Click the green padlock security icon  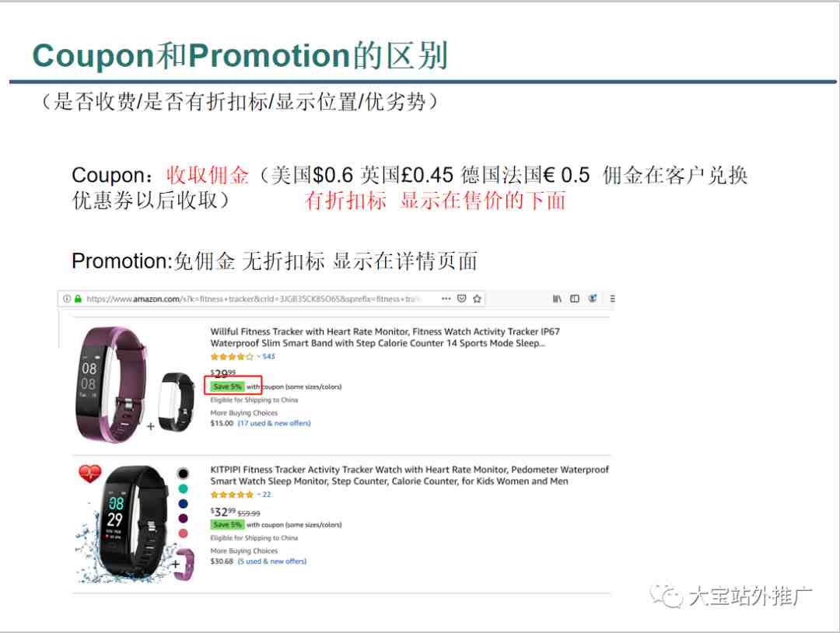(78, 299)
